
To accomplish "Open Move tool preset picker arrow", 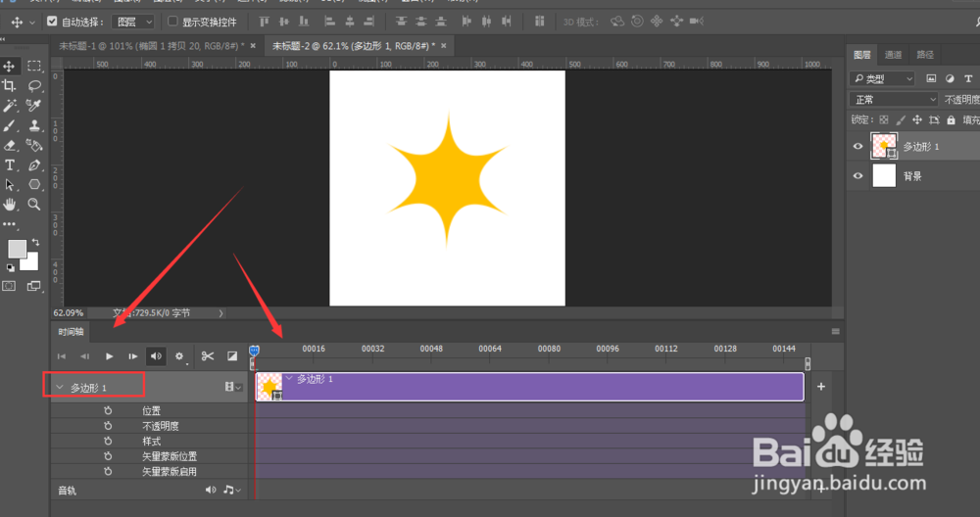I will (32, 23).
